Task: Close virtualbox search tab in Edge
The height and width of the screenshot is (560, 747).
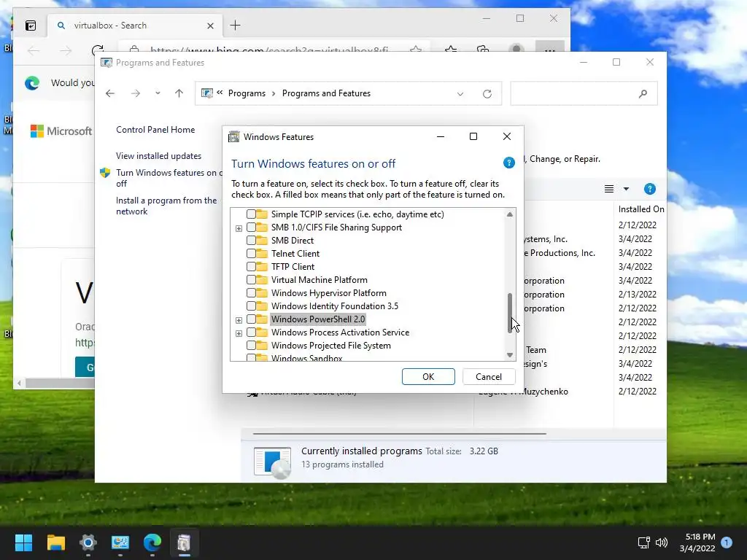Action: tap(210, 26)
